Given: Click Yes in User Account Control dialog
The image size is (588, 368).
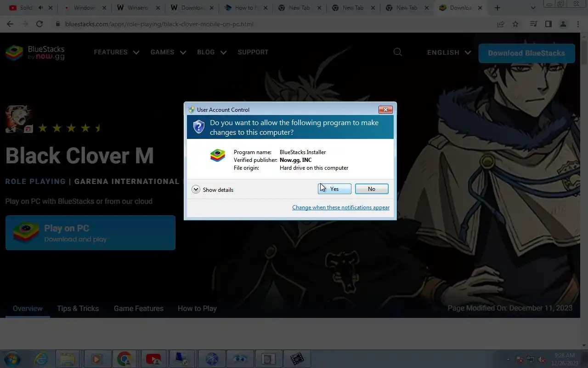Looking at the screenshot, I should 334,189.
